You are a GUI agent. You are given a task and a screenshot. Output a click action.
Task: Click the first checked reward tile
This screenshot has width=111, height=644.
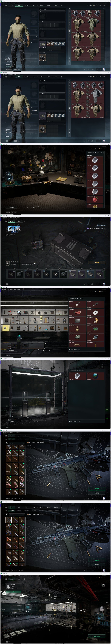coord(11,274)
